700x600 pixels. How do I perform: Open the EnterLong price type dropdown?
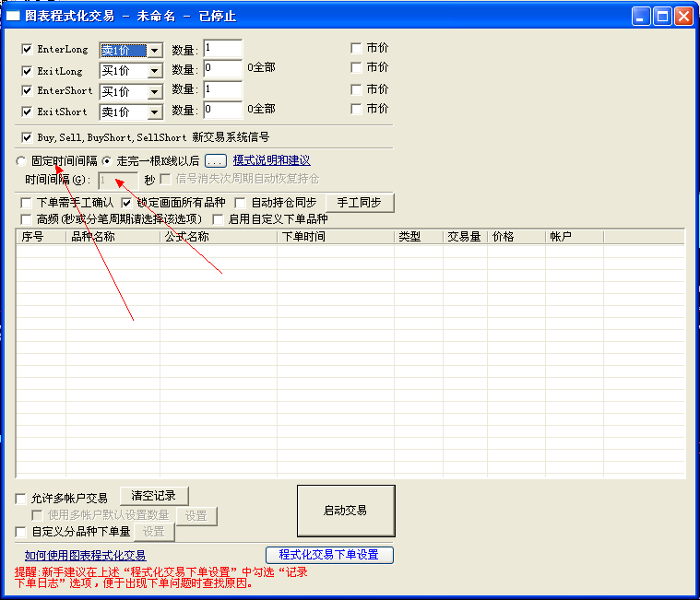[x=154, y=51]
